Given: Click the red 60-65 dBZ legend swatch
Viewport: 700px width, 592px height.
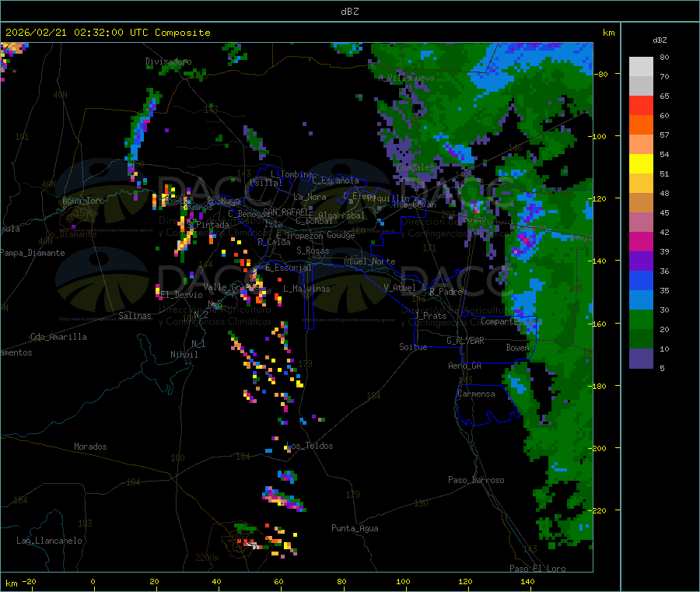Looking at the screenshot, I should pyautogui.click(x=641, y=105).
